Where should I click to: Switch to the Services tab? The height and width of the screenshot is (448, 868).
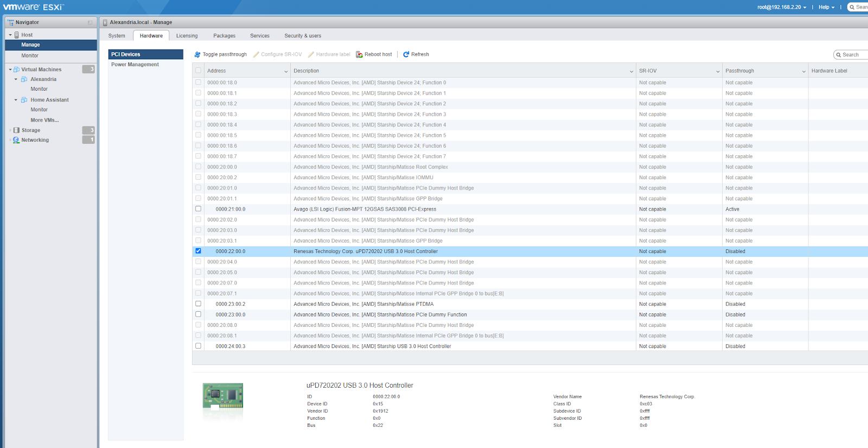[260, 36]
